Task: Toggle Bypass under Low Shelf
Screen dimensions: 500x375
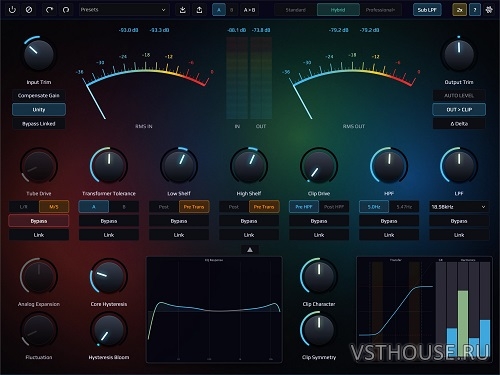Action: pyautogui.click(x=179, y=221)
